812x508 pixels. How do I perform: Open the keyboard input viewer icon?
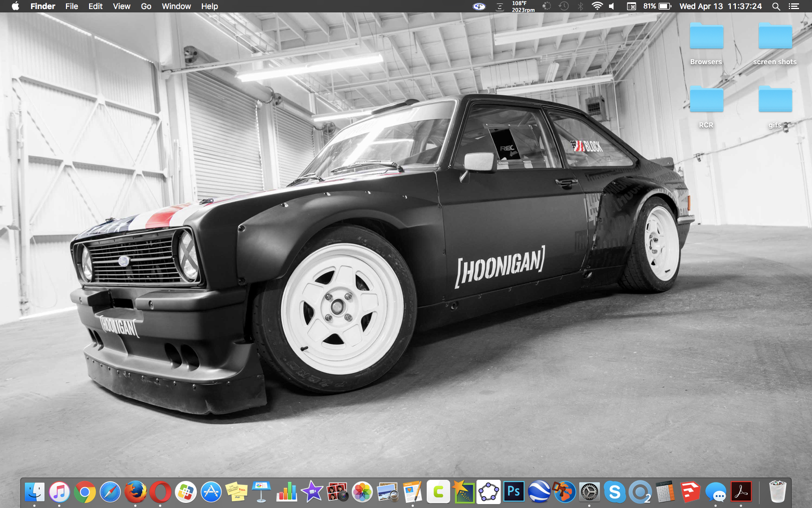tap(632, 6)
